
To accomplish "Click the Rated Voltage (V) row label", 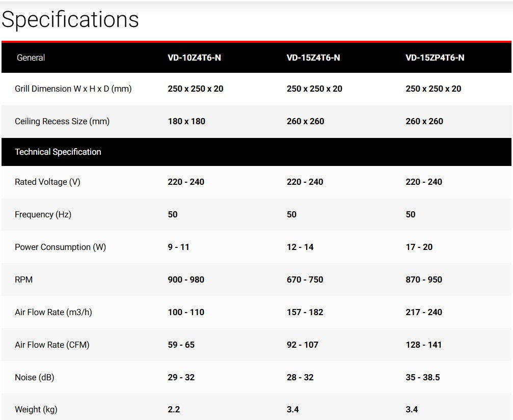I will (x=47, y=182).
